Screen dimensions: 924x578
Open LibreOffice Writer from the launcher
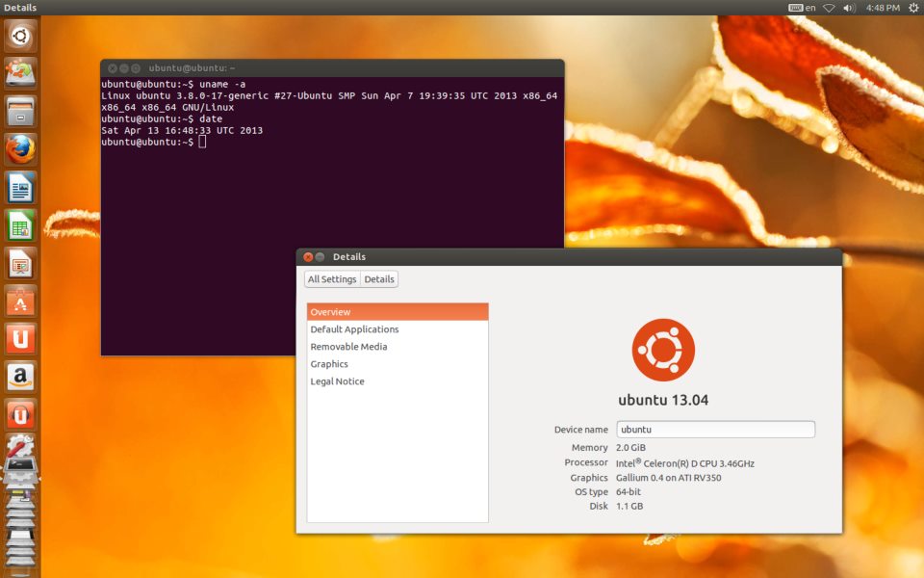pyautogui.click(x=20, y=188)
